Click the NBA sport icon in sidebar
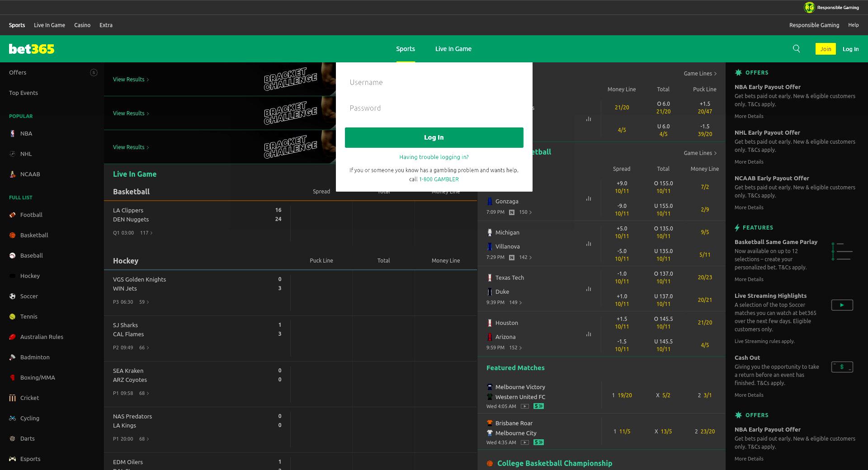The width and height of the screenshot is (868, 470). pyautogui.click(x=13, y=134)
